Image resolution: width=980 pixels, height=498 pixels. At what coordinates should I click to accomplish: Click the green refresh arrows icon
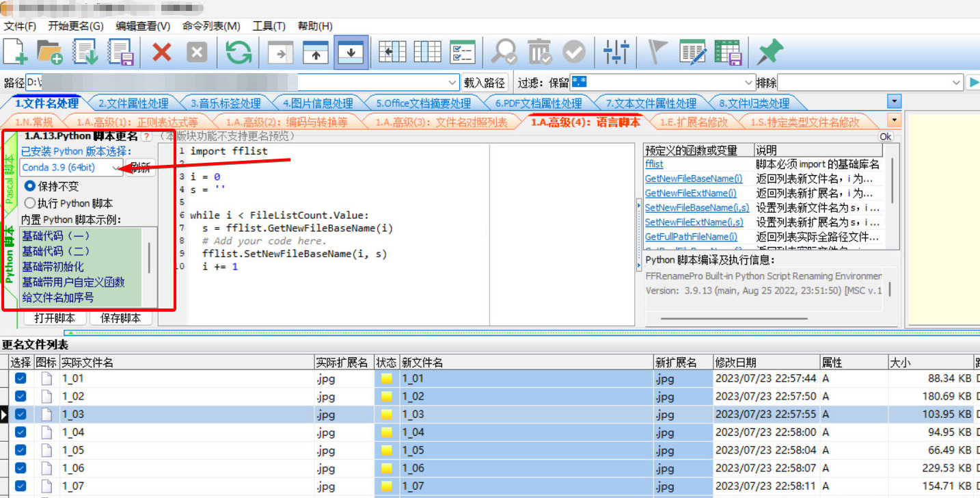(x=239, y=53)
